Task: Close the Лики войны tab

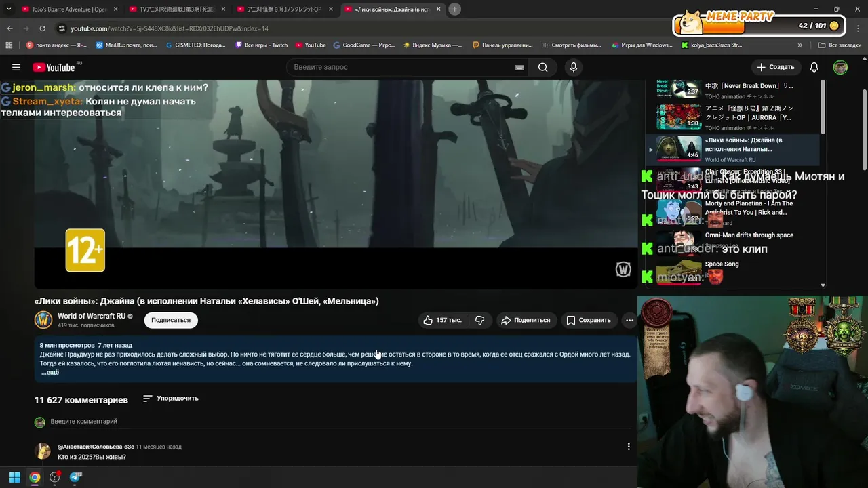Action: click(x=438, y=9)
